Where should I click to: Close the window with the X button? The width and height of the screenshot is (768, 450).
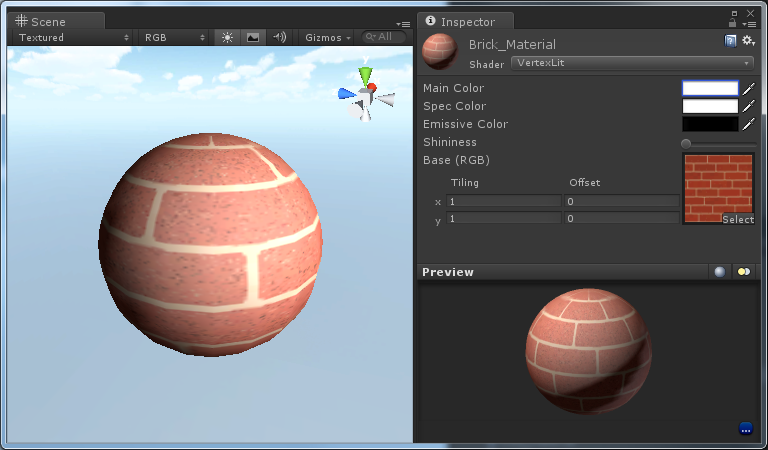tap(750, 13)
